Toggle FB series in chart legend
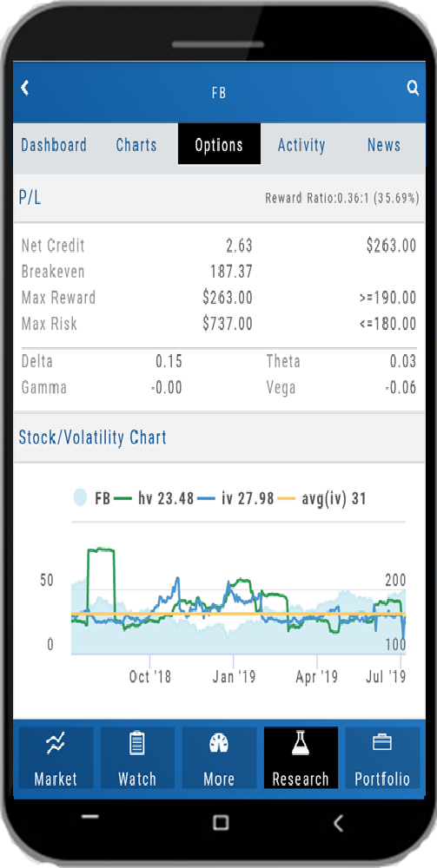The height and width of the screenshot is (868, 437). point(92,498)
